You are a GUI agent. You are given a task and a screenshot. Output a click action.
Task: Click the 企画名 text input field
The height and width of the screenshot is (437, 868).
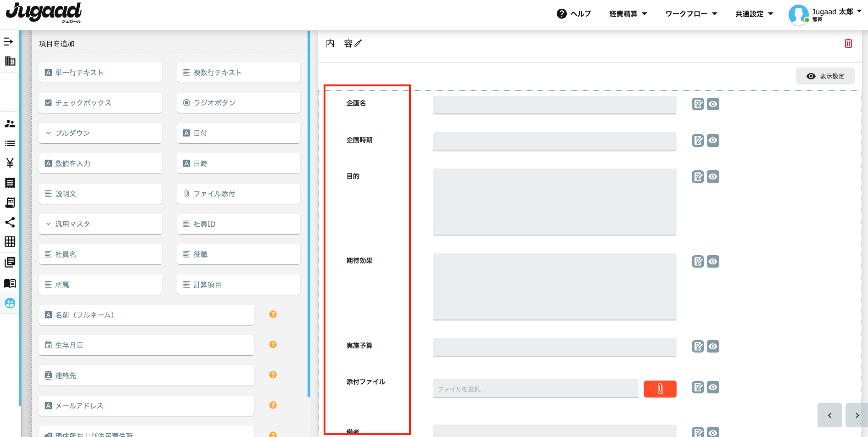pos(554,105)
